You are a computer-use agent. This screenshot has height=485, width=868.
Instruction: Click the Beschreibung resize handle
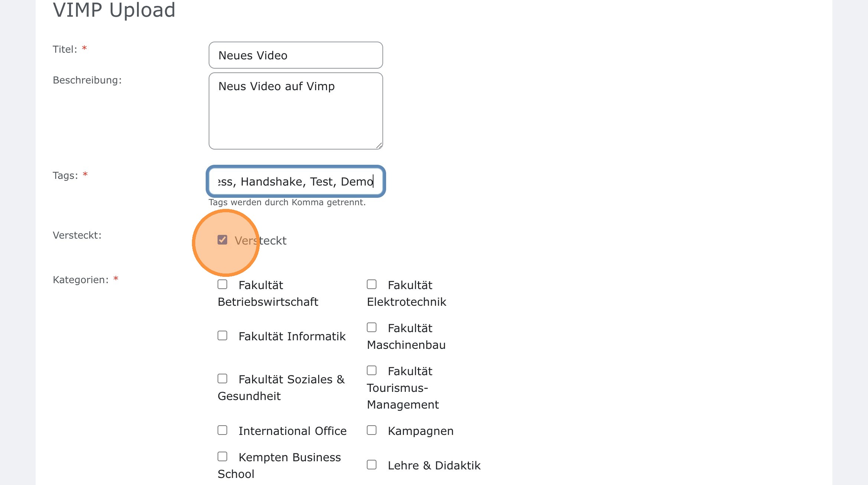point(379,146)
